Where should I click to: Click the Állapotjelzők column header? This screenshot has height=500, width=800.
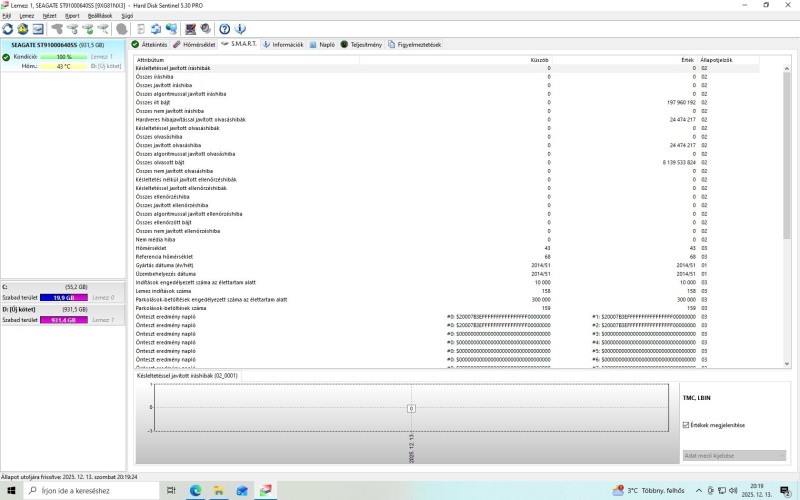tap(728, 60)
